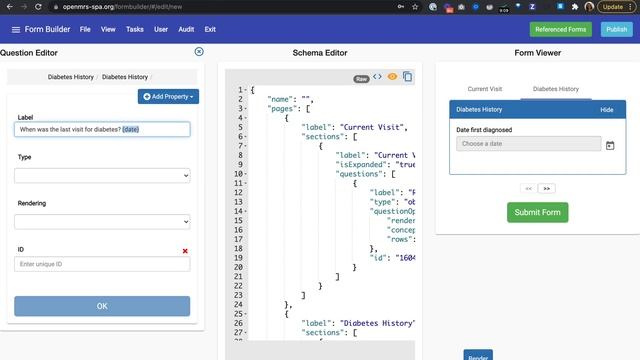Viewport: 640px width, 360px height.
Task: Open the Type dropdown
Action: point(102,176)
